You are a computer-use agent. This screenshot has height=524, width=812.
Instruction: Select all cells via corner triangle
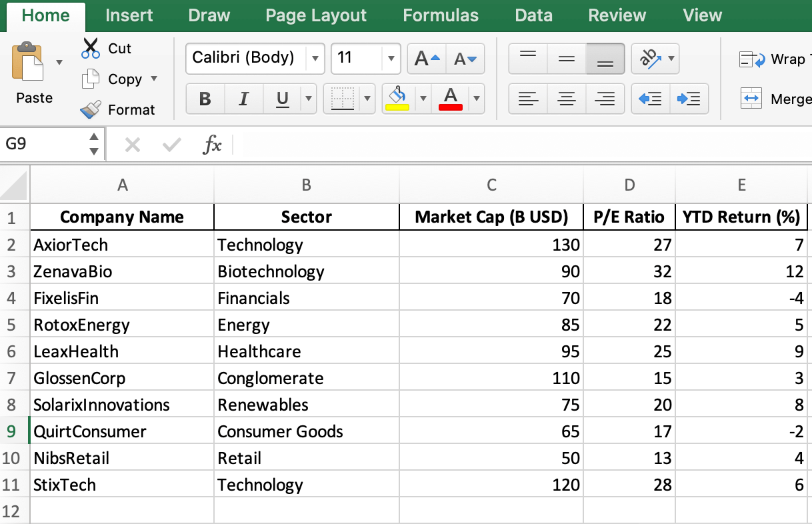tap(15, 185)
